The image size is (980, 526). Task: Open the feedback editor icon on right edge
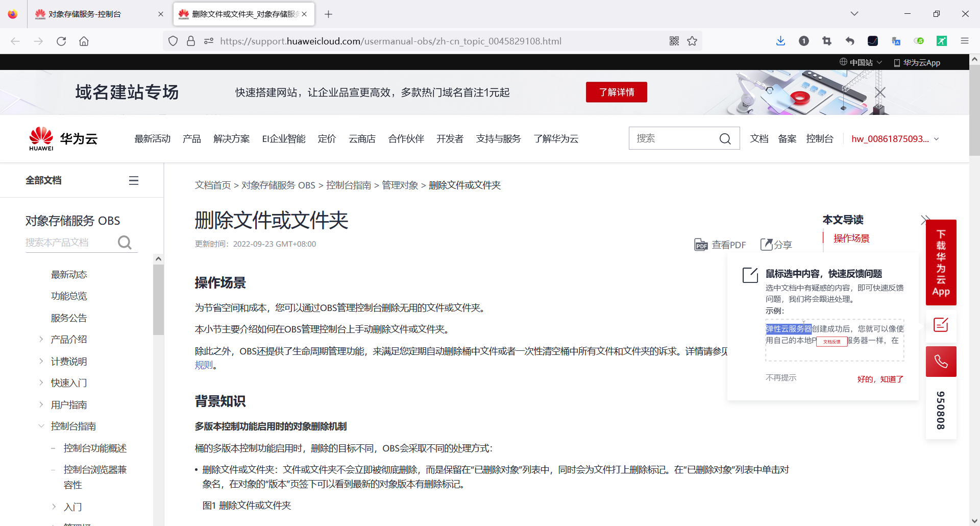(941, 325)
